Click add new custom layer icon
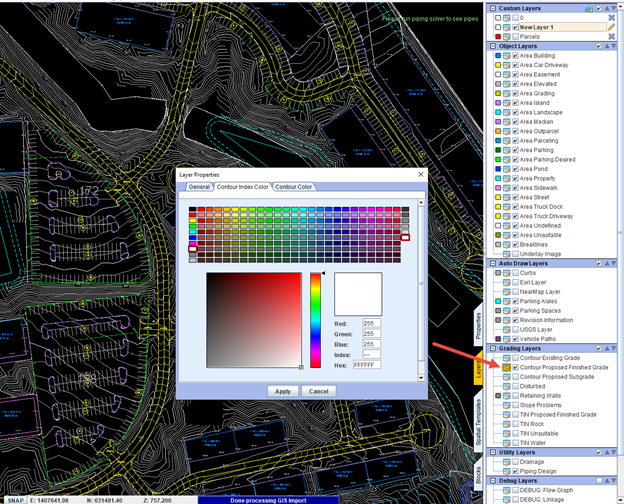This screenshot has width=624, height=504. (x=589, y=8)
